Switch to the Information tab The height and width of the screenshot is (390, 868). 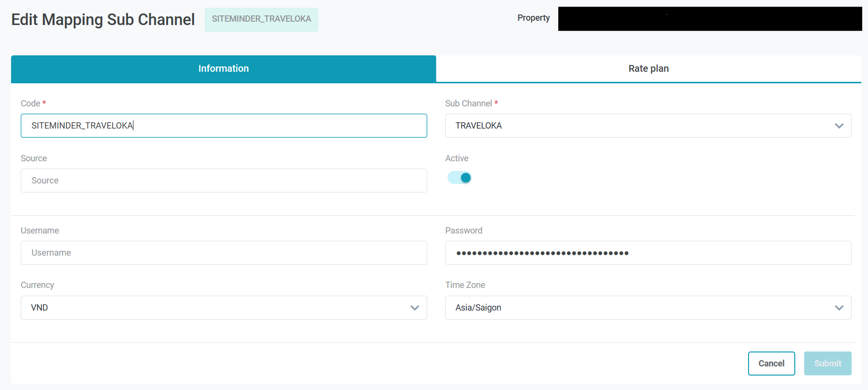[224, 69]
